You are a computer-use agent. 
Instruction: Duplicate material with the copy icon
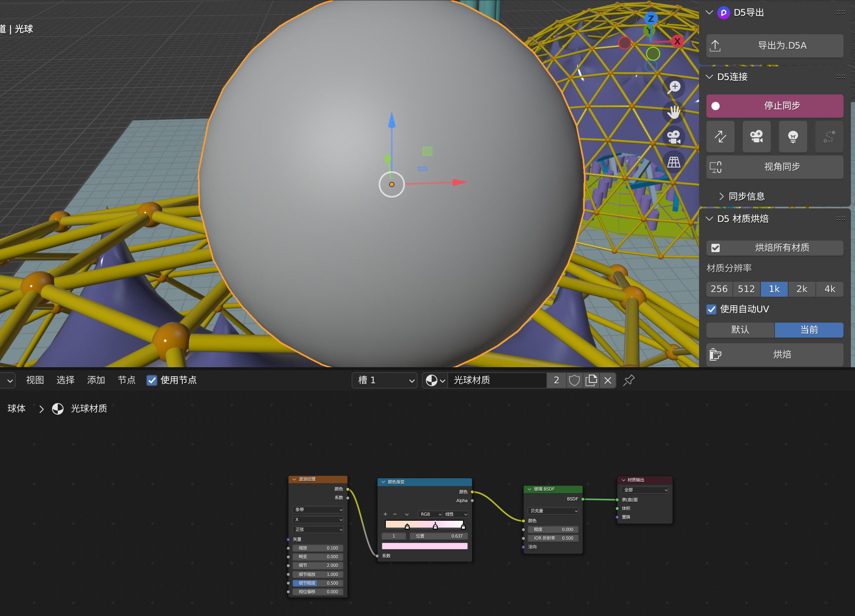(591, 380)
